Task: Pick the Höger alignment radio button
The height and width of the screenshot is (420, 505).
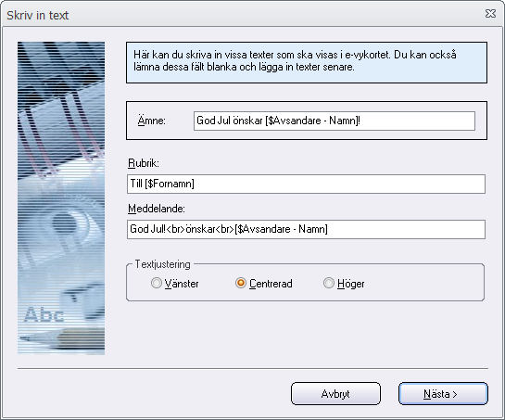Action: click(x=329, y=283)
